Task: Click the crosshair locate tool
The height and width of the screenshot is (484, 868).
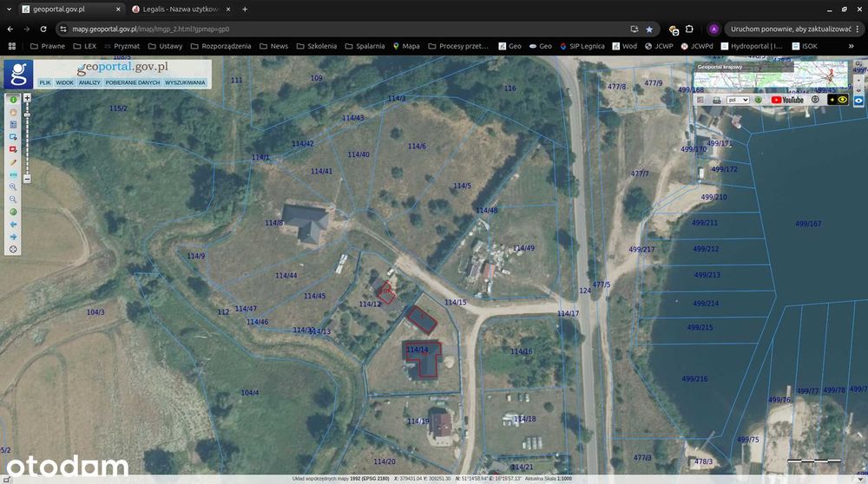Action: click(x=13, y=250)
